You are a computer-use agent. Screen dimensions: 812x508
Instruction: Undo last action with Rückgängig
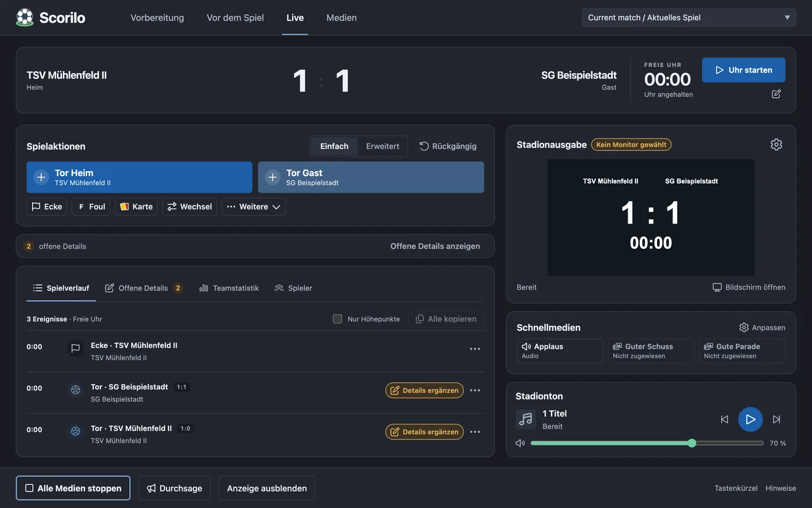tap(448, 146)
